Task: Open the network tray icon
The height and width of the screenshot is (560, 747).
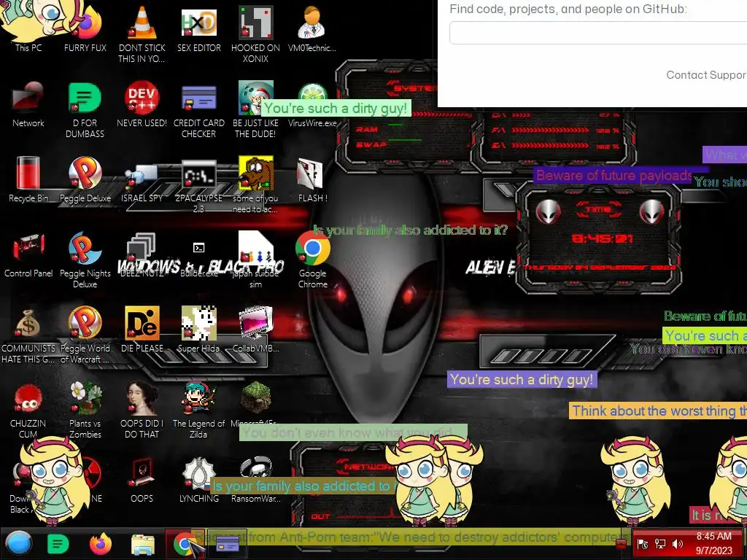Action: coord(659,544)
